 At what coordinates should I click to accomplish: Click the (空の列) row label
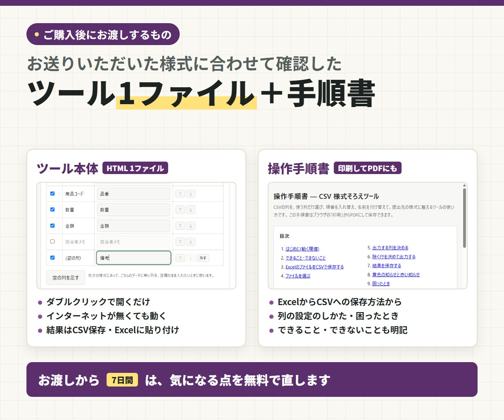[x=73, y=258]
